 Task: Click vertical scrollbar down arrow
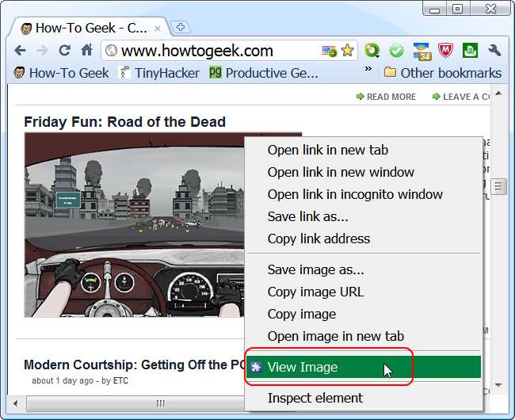pos(498,385)
